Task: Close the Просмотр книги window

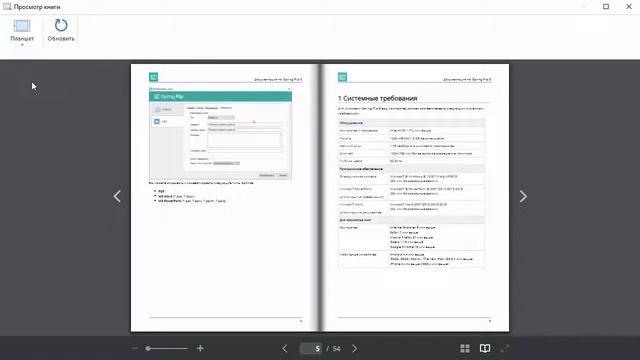Action: (x=629, y=7)
